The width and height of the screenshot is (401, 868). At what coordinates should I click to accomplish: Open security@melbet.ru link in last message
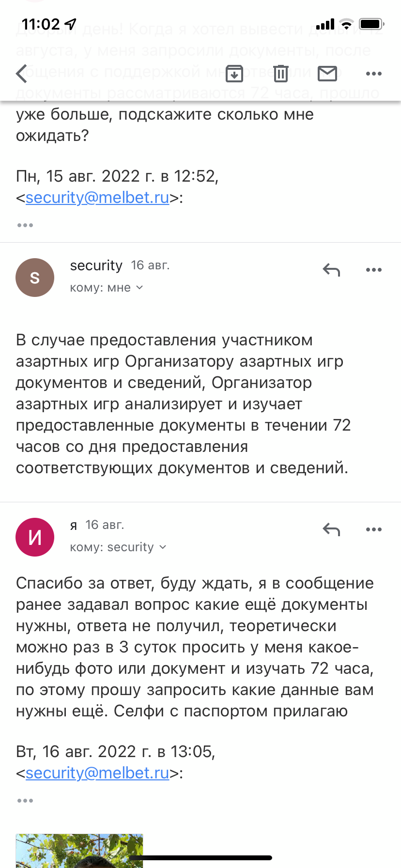click(97, 773)
